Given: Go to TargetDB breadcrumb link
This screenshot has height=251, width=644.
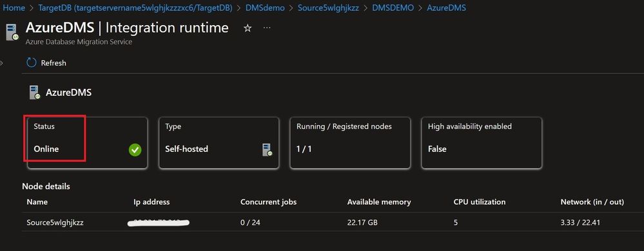Looking at the screenshot, I should click(135, 8).
